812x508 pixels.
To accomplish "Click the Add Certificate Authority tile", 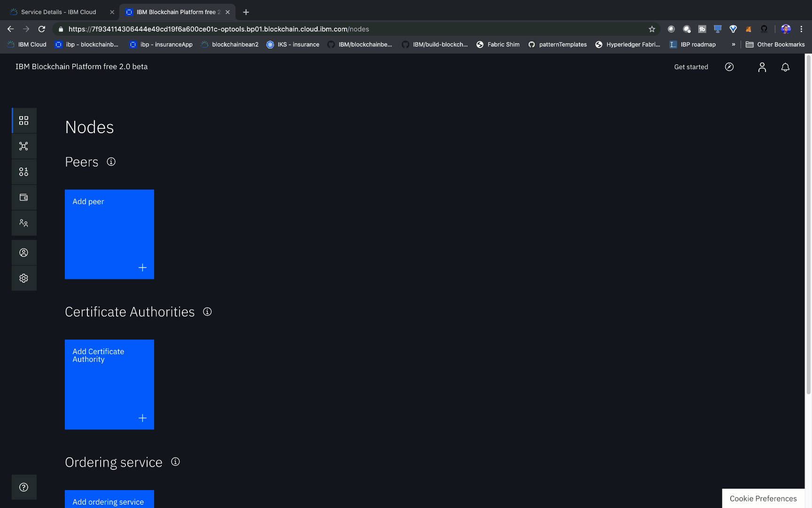I will [109, 384].
